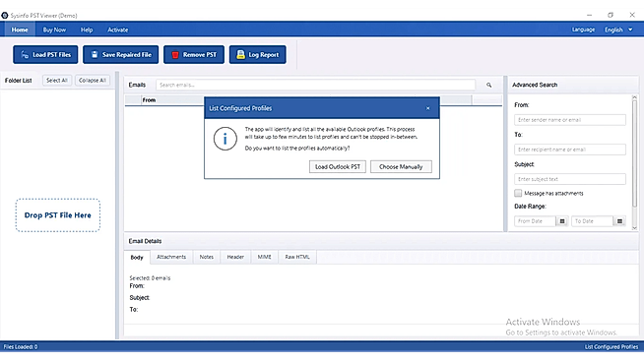Restore down the PST Viewer window
644x362 pixels.
611,15
